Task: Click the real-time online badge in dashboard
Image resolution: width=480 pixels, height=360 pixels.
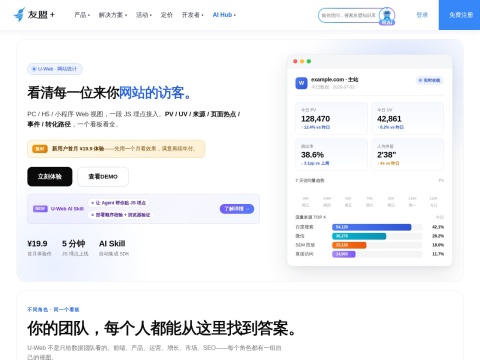Action: (x=429, y=80)
